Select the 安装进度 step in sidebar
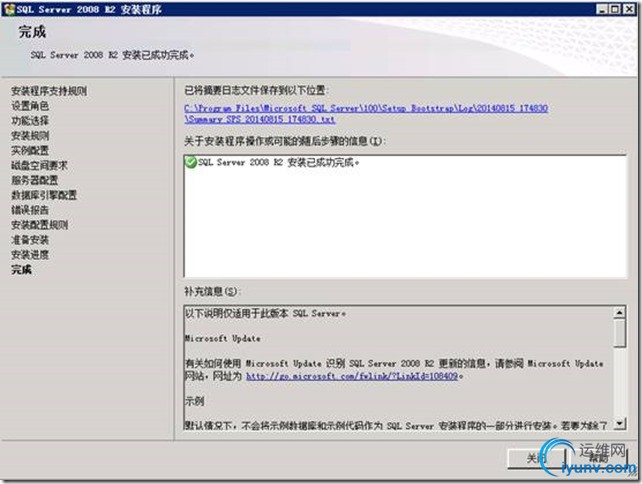This screenshot has width=642, height=484. pyautogui.click(x=30, y=254)
